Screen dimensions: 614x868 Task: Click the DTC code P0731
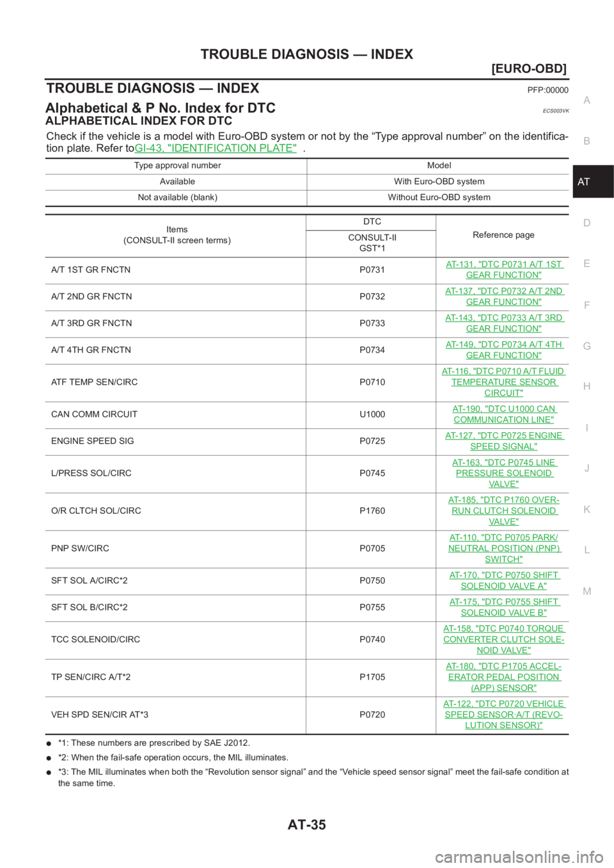pyautogui.click(x=372, y=270)
